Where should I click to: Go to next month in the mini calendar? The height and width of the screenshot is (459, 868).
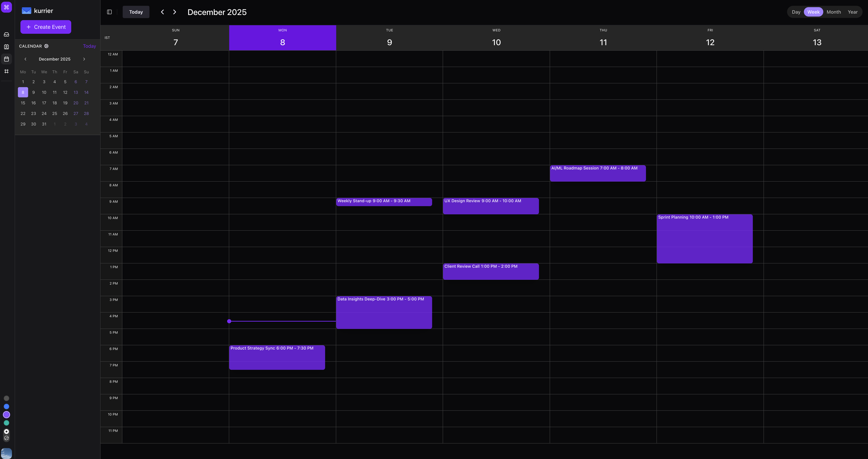point(84,59)
